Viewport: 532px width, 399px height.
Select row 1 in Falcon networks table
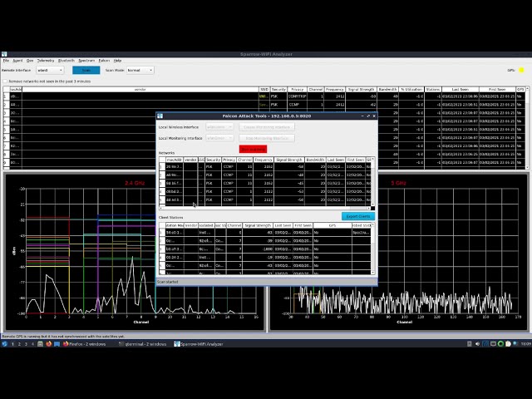point(265,166)
